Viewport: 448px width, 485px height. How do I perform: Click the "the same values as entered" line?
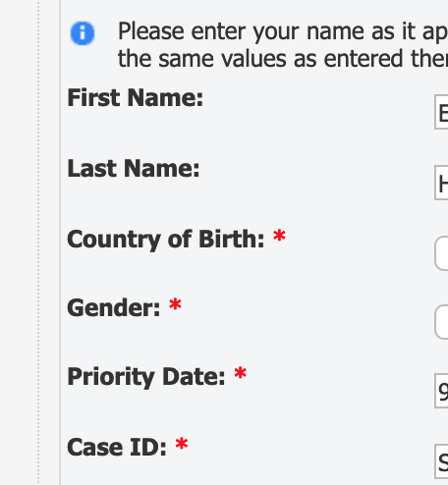(x=283, y=59)
